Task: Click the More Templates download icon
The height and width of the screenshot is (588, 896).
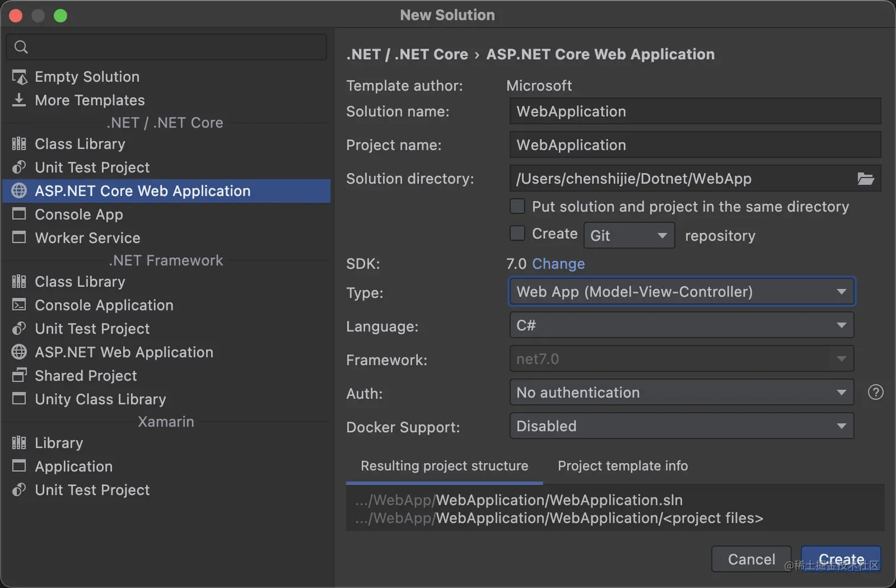Action: [x=19, y=100]
